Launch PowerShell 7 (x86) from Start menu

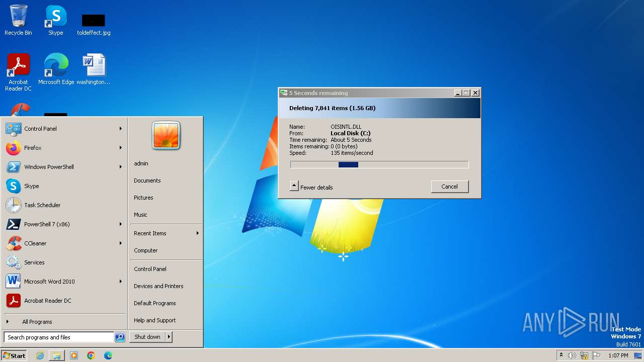[64, 224]
